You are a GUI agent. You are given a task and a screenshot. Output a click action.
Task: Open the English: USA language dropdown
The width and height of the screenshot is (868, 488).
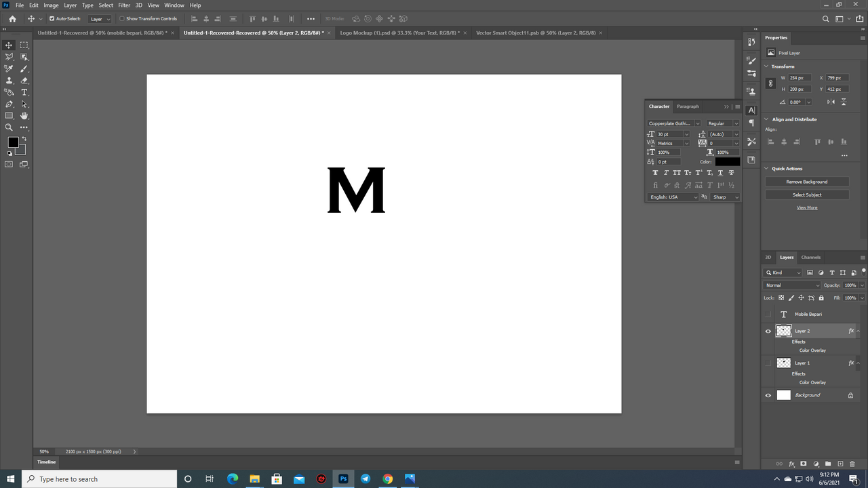673,197
